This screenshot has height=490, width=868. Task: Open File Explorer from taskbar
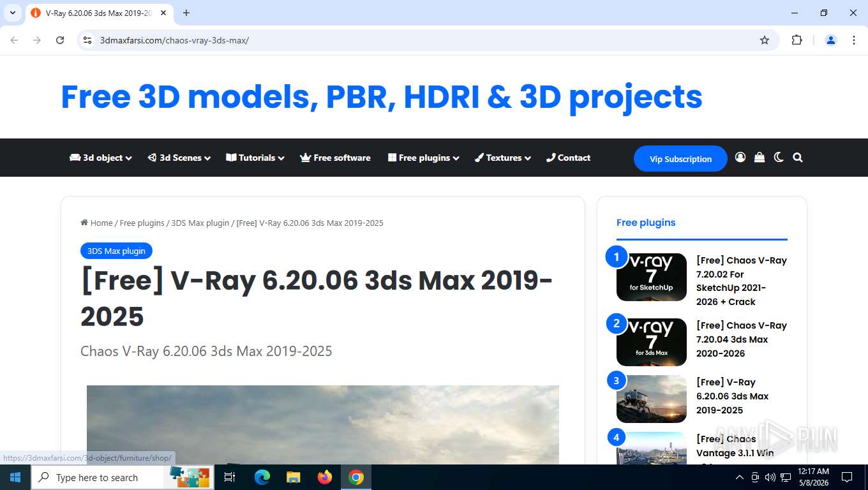point(293,477)
